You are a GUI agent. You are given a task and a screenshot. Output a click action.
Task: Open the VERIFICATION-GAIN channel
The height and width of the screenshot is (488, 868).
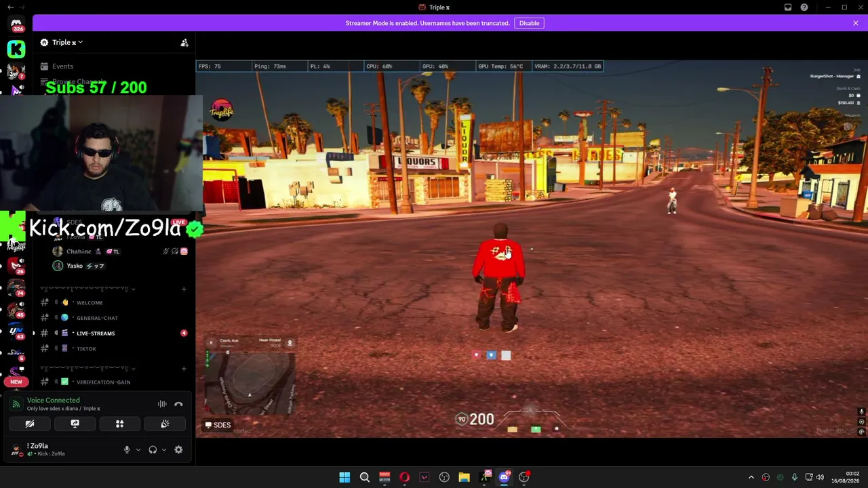114,382
